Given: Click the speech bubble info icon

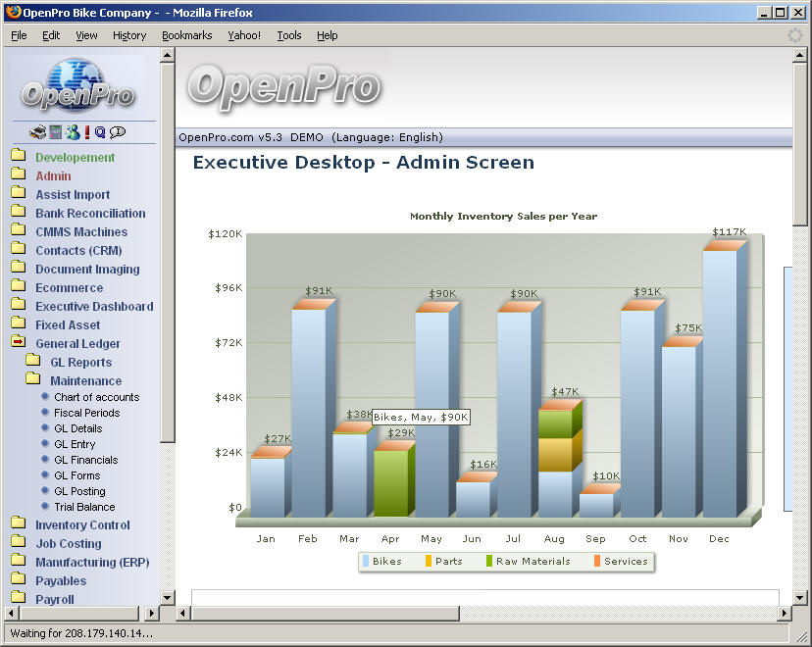Looking at the screenshot, I should coord(117,131).
